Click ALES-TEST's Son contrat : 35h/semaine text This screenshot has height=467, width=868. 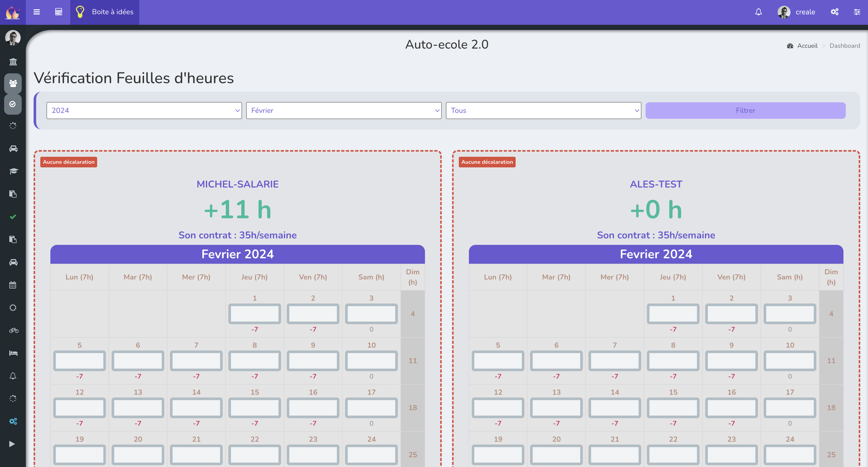[x=656, y=235]
